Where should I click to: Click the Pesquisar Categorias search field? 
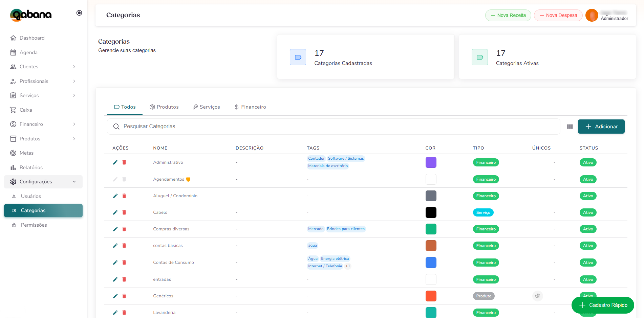[334, 127]
